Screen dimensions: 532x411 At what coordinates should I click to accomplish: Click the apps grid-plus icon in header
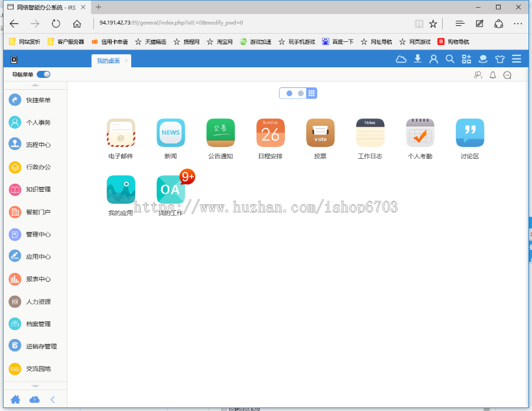pyautogui.click(x=466, y=59)
